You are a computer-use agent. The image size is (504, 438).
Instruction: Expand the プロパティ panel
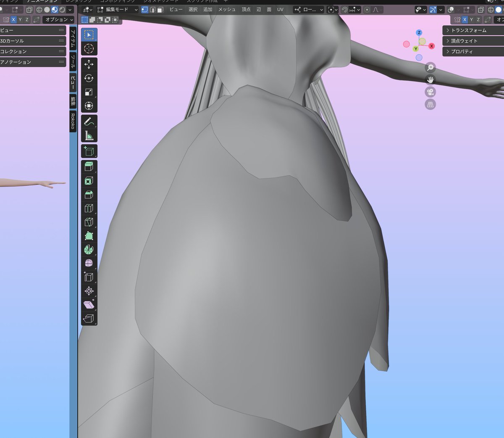[x=473, y=51]
